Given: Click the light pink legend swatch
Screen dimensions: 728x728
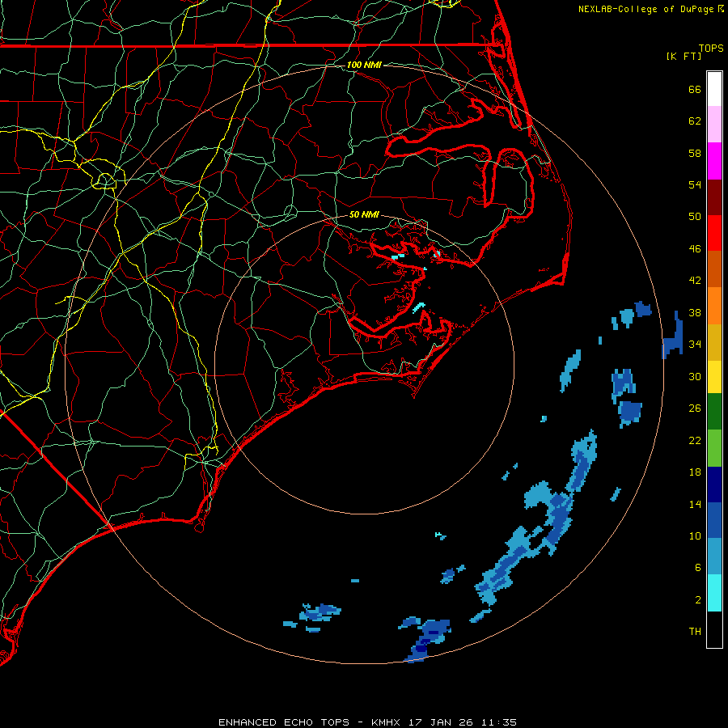Looking at the screenshot, I should (714, 125).
